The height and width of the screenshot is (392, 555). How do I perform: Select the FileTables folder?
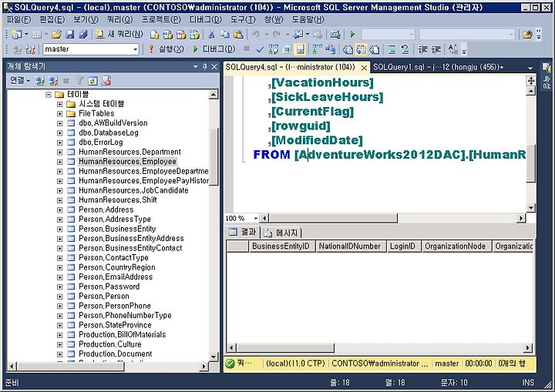pos(96,113)
